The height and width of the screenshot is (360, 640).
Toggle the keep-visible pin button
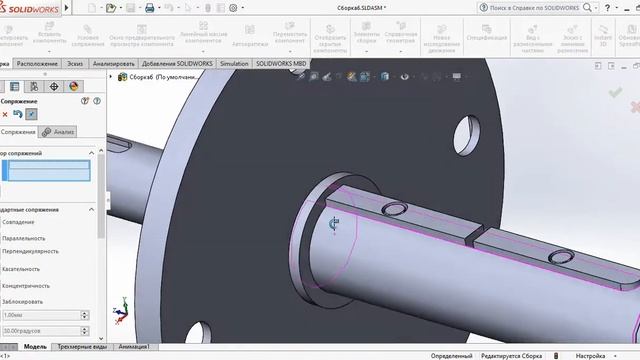coord(31,114)
